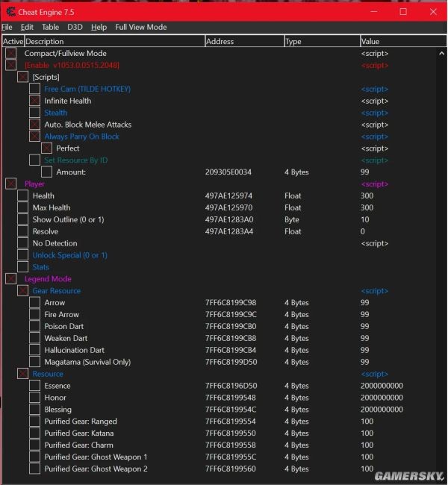Disable the Infinite Health checkbox
This screenshot has width=448, height=485.
point(34,101)
